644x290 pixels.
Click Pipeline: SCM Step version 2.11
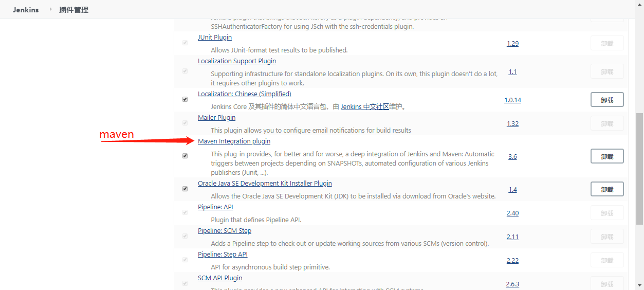[512, 237]
